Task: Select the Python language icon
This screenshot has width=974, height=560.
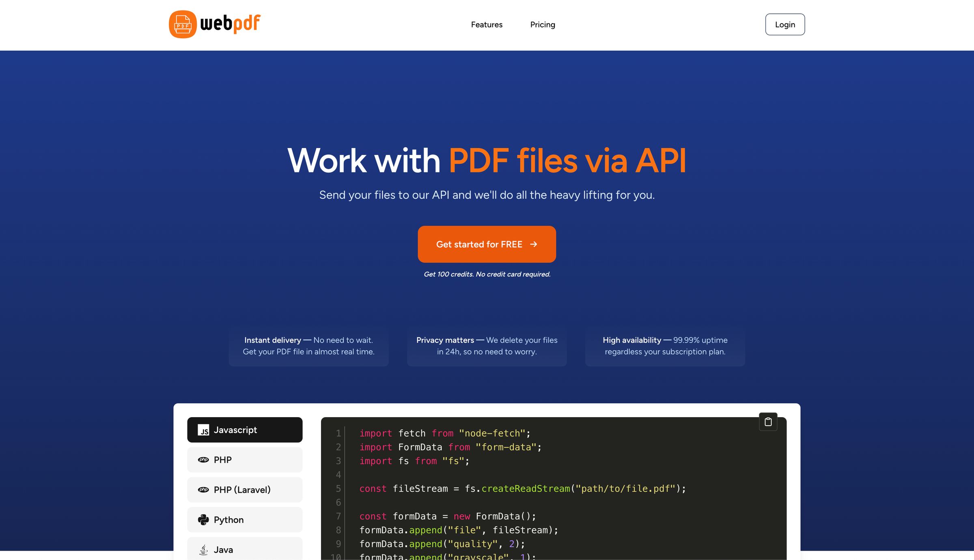Action: pos(203,519)
